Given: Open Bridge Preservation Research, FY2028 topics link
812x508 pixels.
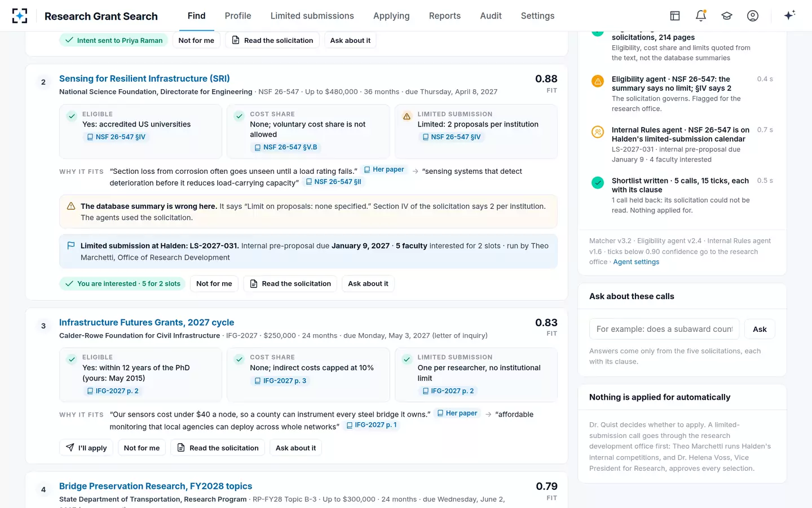Looking at the screenshot, I should [x=156, y=486].
